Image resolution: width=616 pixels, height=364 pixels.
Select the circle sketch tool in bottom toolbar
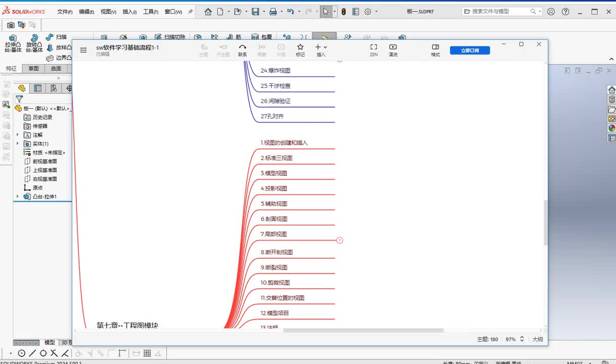click(22, 353)
